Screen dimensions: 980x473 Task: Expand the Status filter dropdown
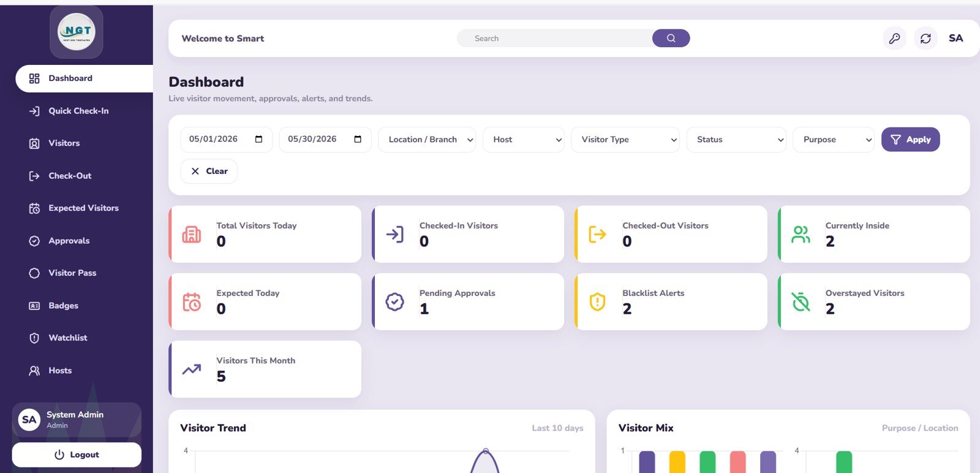pyautogui.click(x=736, y=140)
